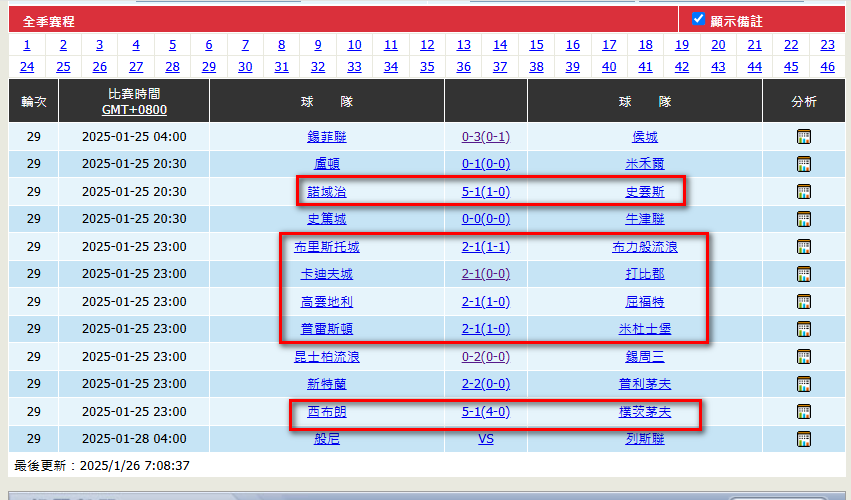
Task: Open team page for 牛津聯
Action: tap(645, 219)
